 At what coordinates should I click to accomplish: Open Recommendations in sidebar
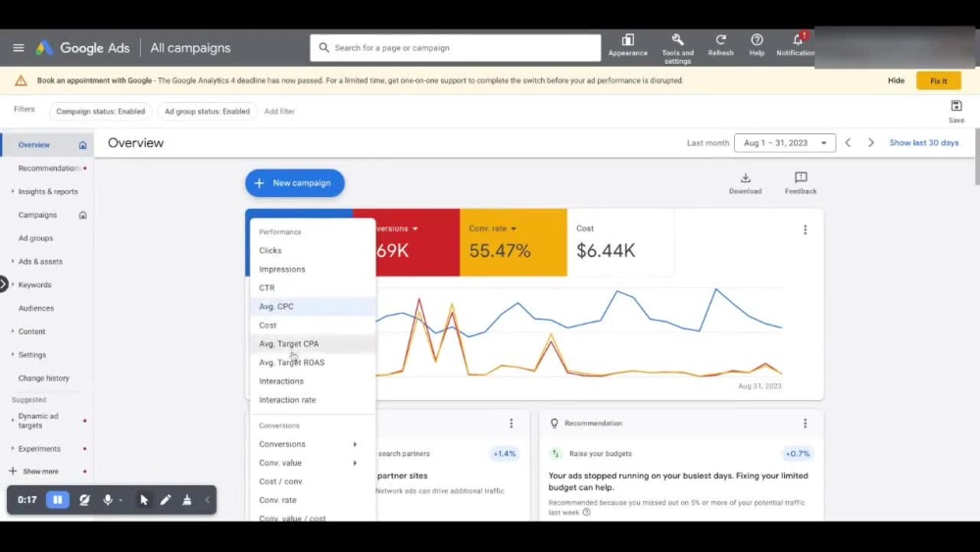[x=49, y=169]
